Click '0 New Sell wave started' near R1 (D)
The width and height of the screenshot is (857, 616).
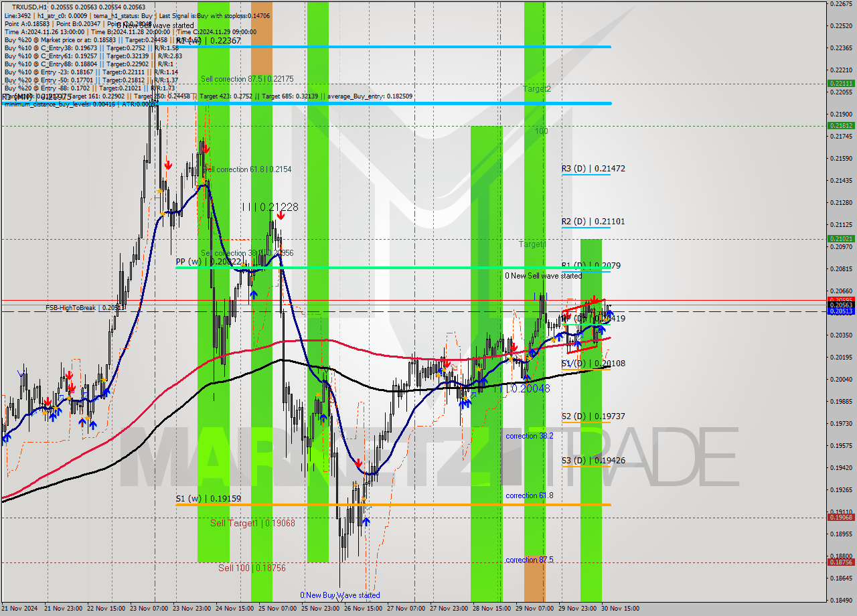coord(543,276)
